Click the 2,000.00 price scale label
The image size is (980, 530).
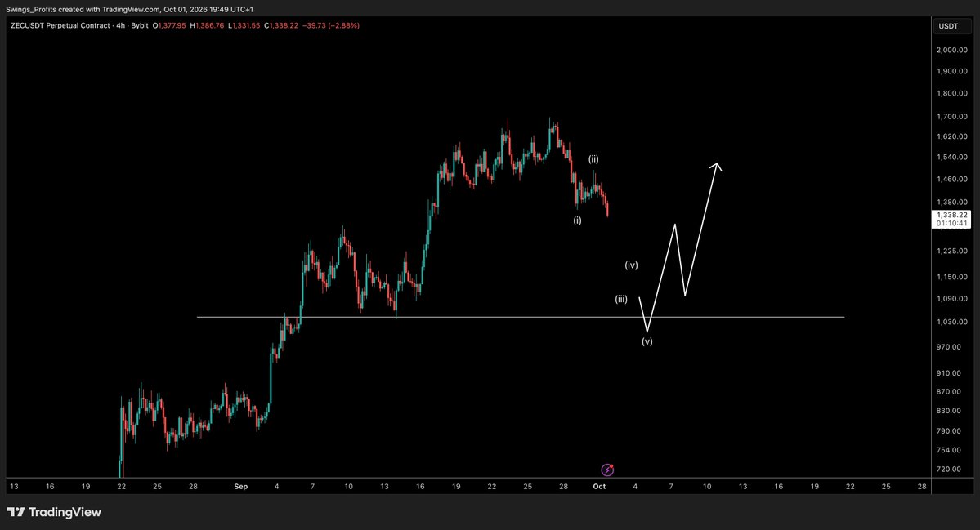pyautogui.click(x=952, y=50)
